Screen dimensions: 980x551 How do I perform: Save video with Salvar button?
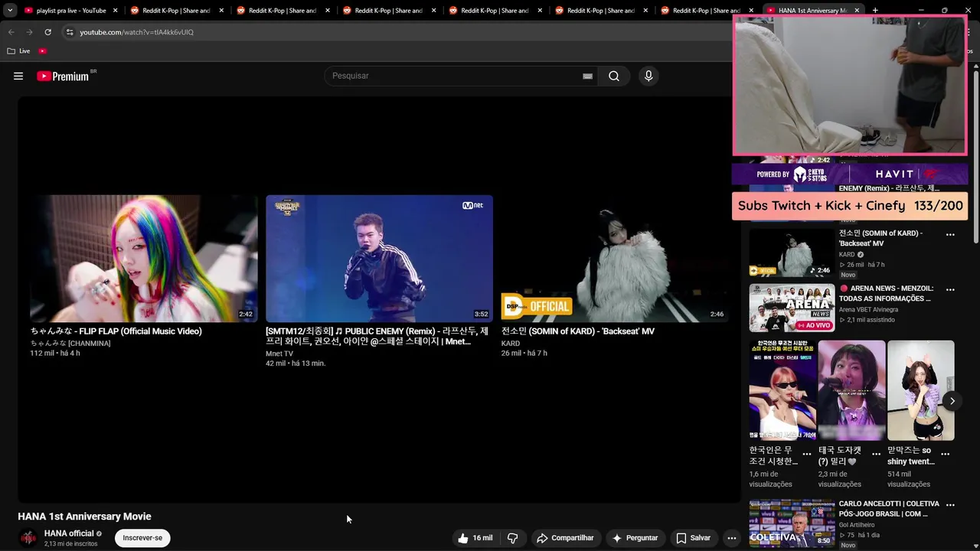[x=693, y=538]
